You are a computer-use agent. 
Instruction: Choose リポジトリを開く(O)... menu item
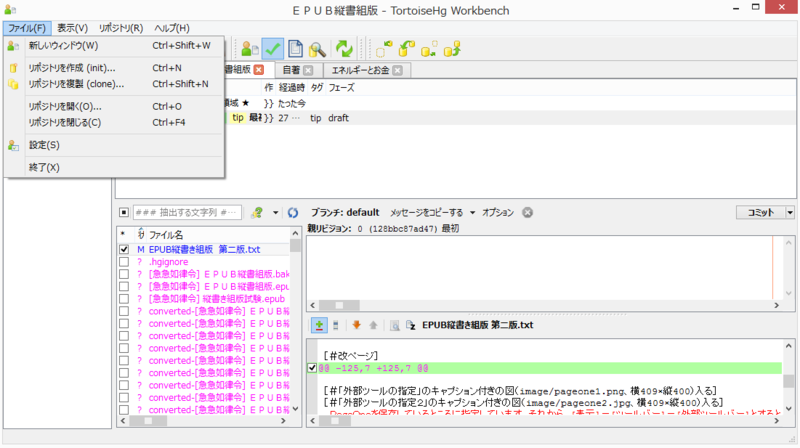[115, 107]
